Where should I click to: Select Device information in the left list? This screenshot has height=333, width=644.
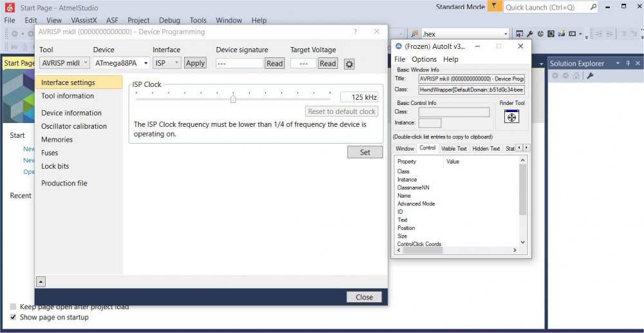tap(71, 113)
